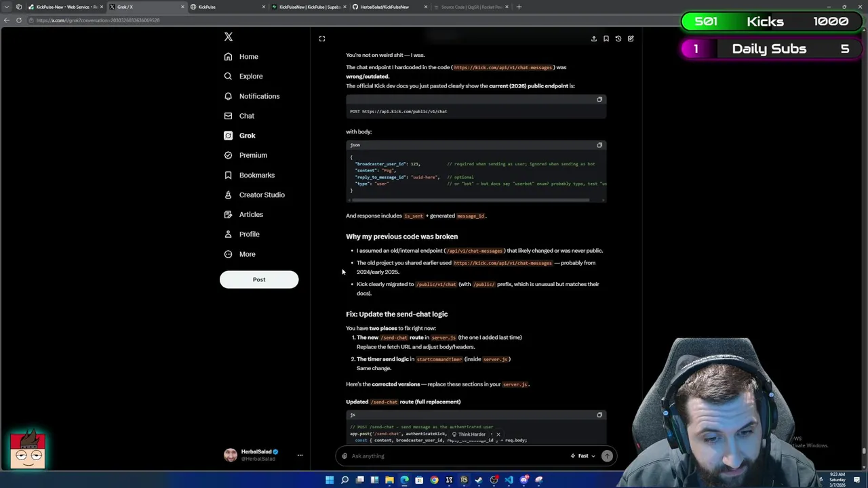The width and height of the screenshot is (868, 488).
Task: Click the Post button
Action: (259, 279)
